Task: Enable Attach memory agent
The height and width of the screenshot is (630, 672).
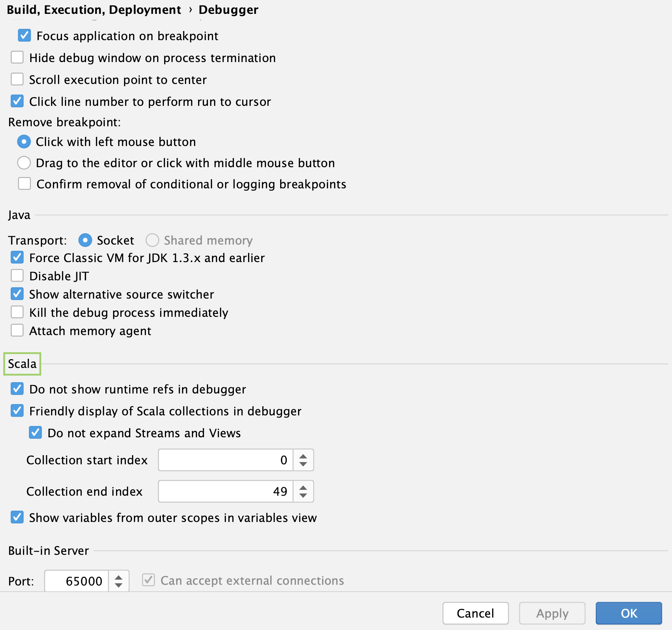Action: (x=17, y=330)
